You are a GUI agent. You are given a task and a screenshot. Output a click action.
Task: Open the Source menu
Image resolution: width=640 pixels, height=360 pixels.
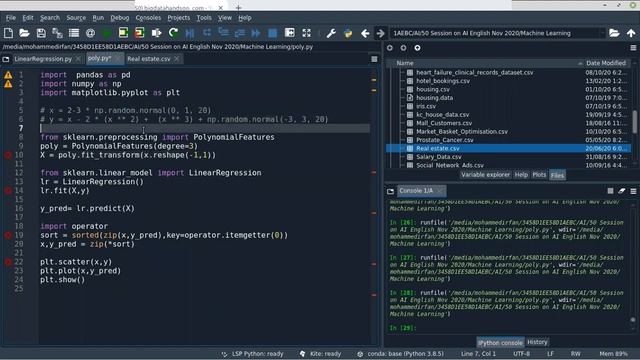[x=76, y=18]
